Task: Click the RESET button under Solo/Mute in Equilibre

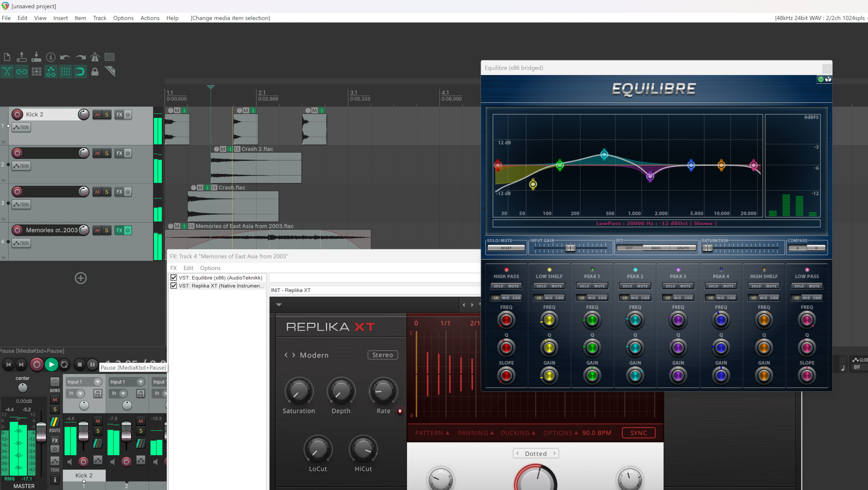Action: [506, 248]
